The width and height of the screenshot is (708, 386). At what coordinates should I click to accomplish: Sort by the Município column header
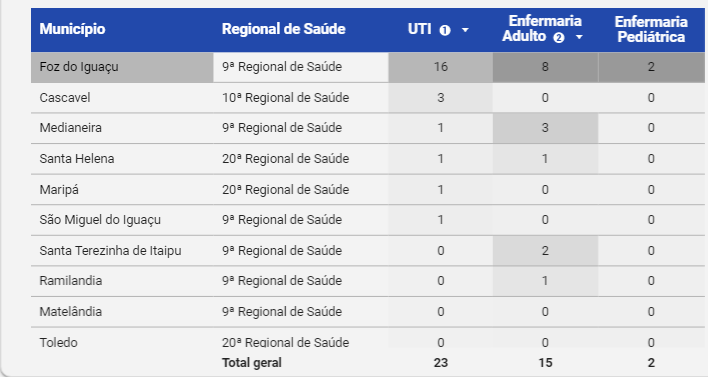pyautogui.click(x=72, y=29)
